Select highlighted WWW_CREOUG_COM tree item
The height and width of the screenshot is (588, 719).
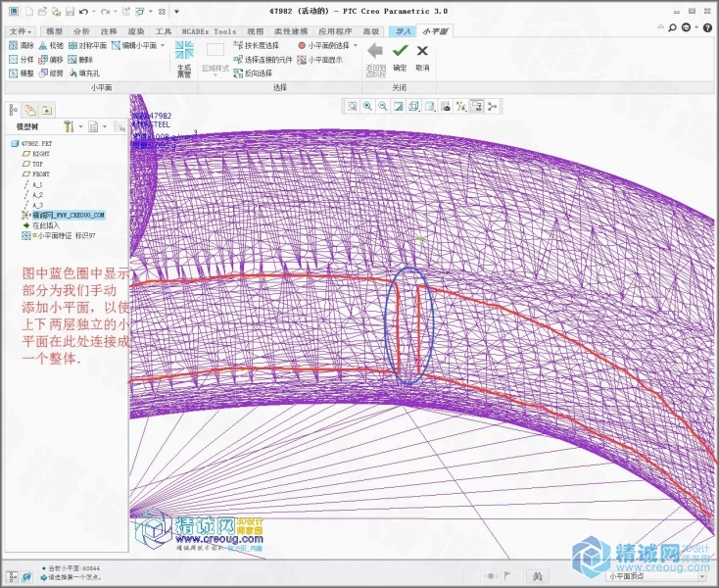coord(64,215)
